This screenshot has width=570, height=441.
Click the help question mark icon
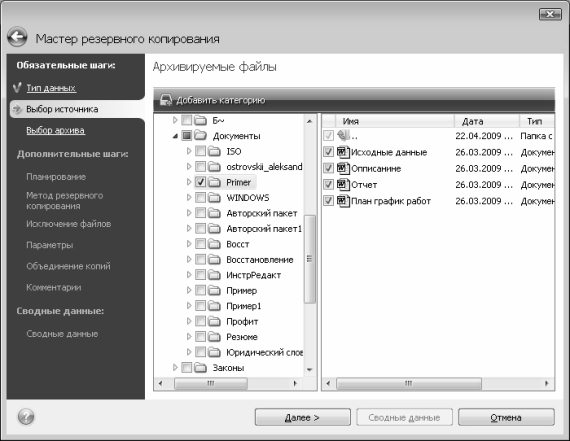tap(26, 417)
